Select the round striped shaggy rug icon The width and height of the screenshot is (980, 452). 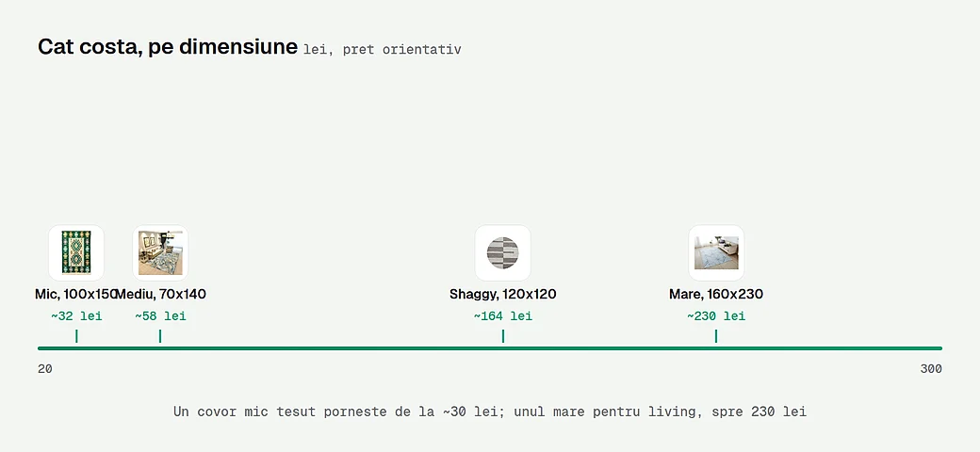503,253
